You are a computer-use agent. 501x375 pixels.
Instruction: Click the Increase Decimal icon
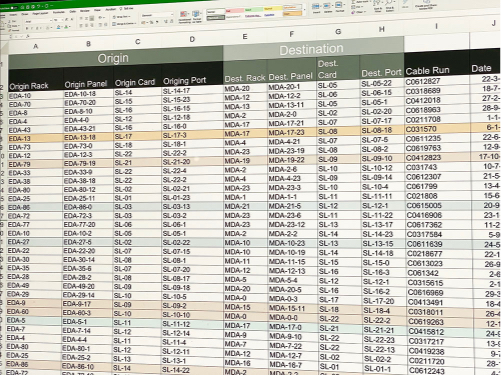[166, 21]
